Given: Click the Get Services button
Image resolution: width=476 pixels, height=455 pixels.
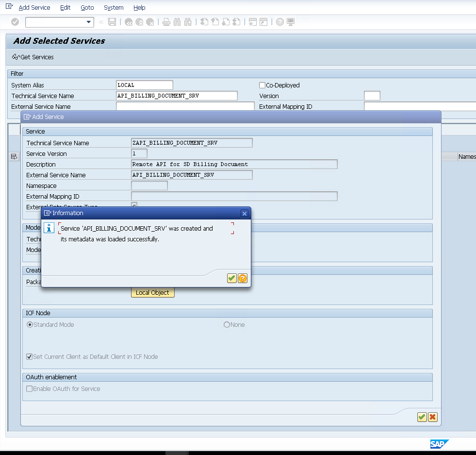Looking at the screenshot, I should (33, 57).
